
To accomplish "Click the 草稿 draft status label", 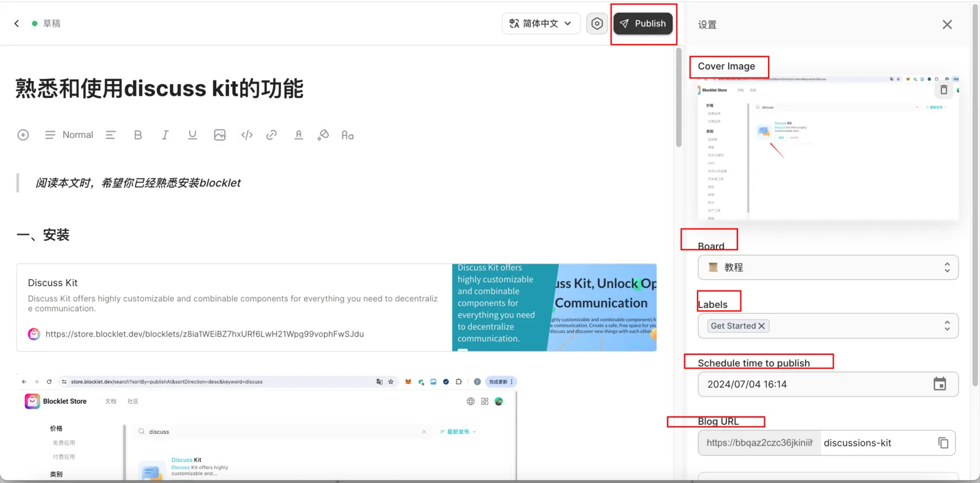I will click(51, 23).
